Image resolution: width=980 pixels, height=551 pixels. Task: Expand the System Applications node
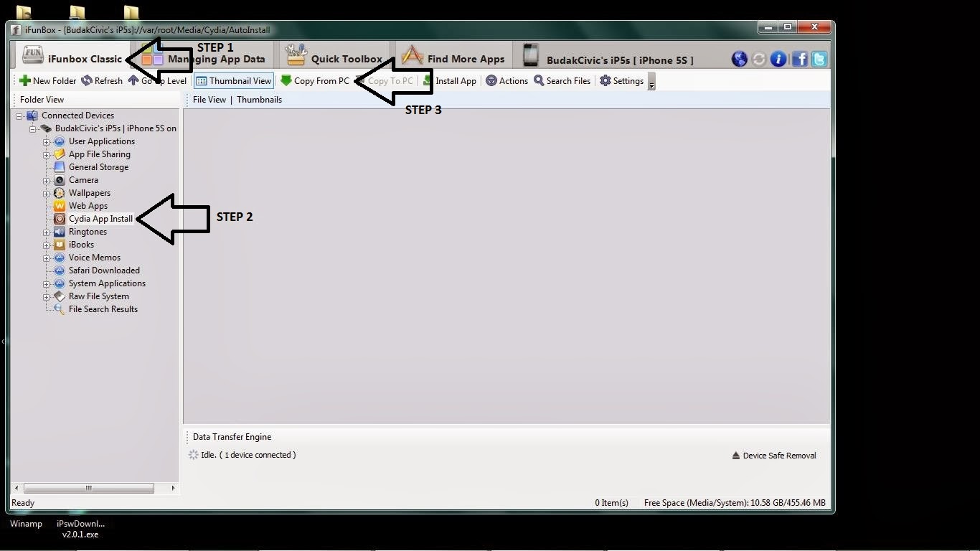pyautogui.click(x=47, y=283)
